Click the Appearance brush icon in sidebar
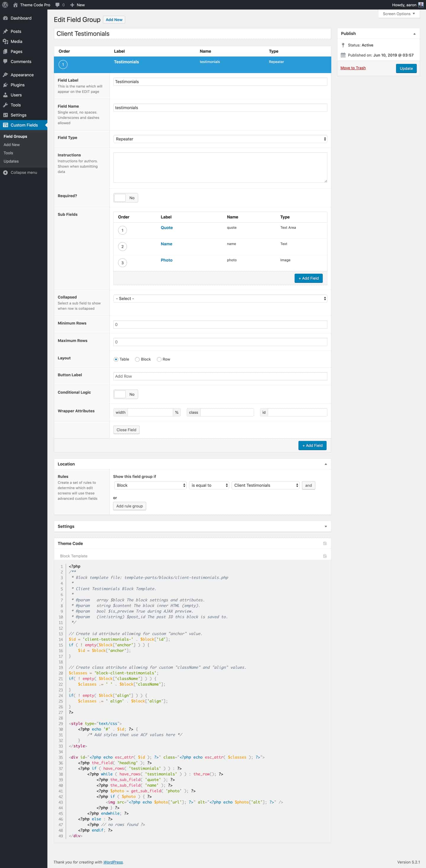Screen dimensions: 426x868 [x=5, y=75]
